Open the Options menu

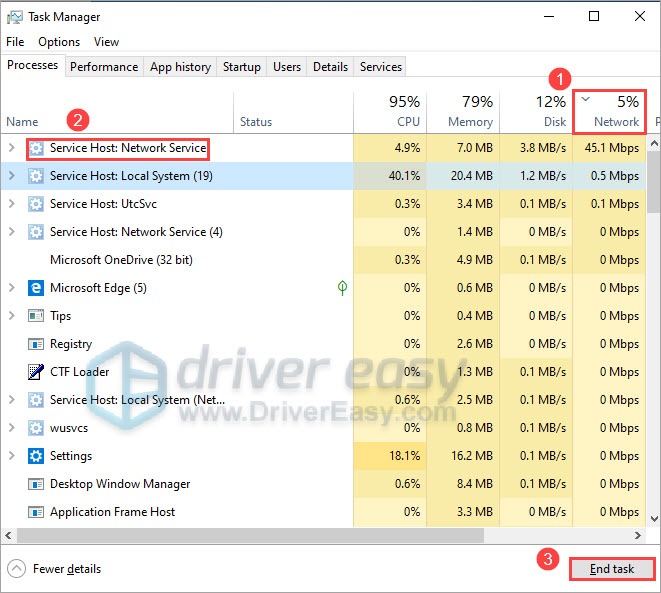[x=59, y=42]
